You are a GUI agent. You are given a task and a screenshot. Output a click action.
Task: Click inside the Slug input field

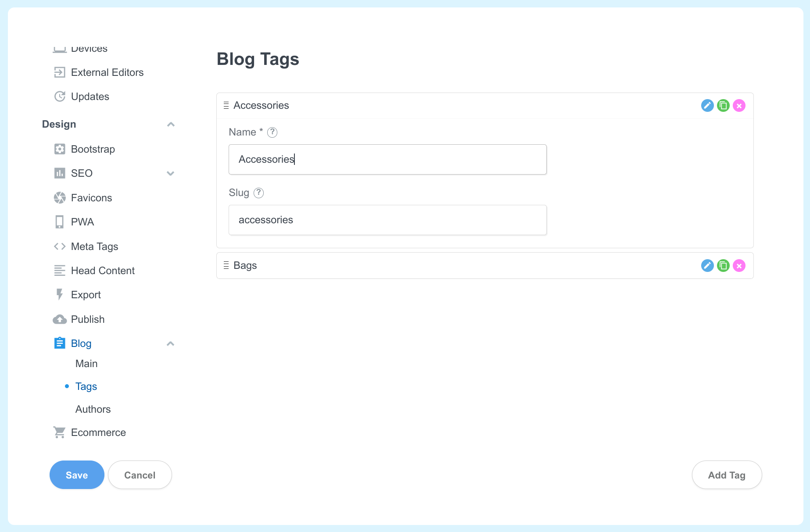click(387, 220)
